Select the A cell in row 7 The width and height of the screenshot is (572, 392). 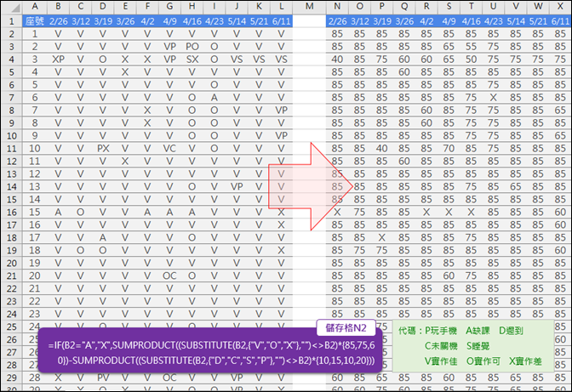pyautogui.click(x=214, y=97)
